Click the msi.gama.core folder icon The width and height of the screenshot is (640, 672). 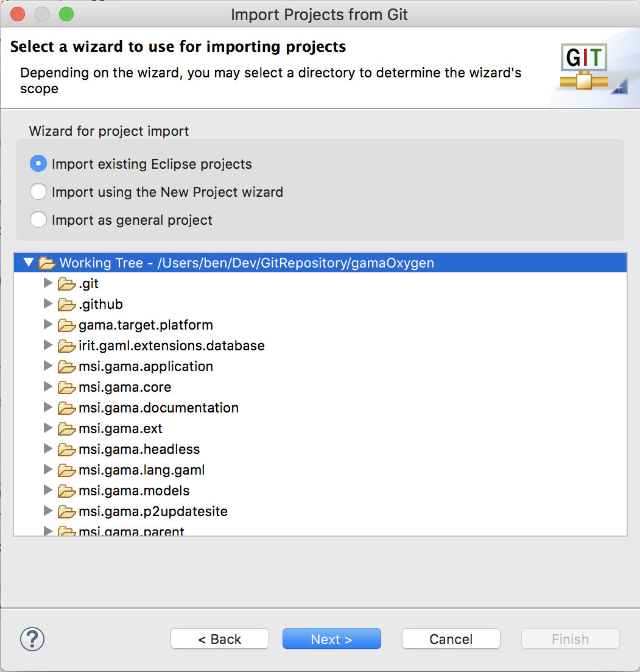(x=67, y=387)
